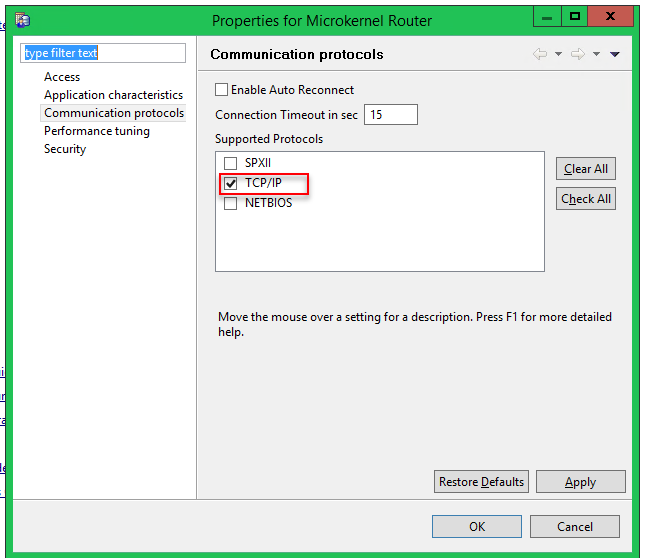Click Restore Defaults button
The image size is (645, 558).
(481, 482)
